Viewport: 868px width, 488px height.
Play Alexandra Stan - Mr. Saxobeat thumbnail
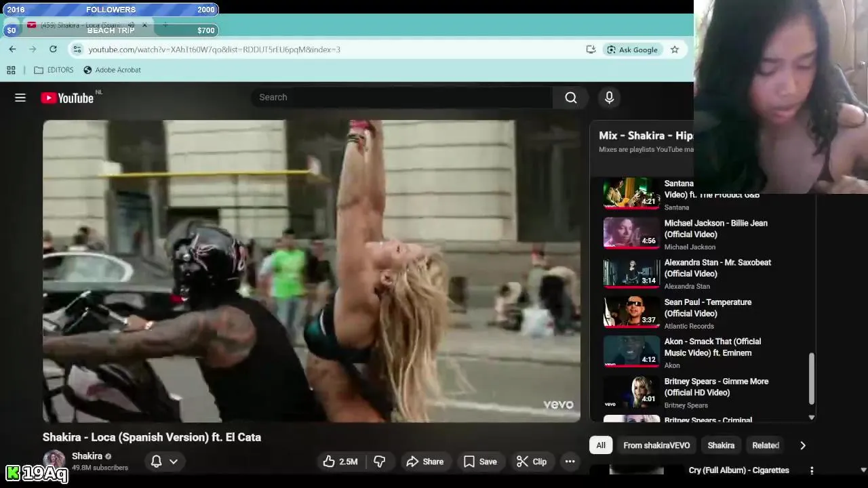(631, 273)
